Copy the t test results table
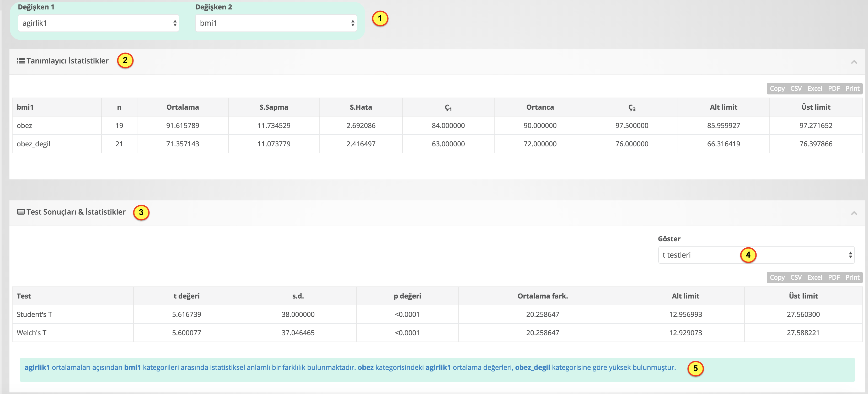The image size is (868, 394). point(777,277)
